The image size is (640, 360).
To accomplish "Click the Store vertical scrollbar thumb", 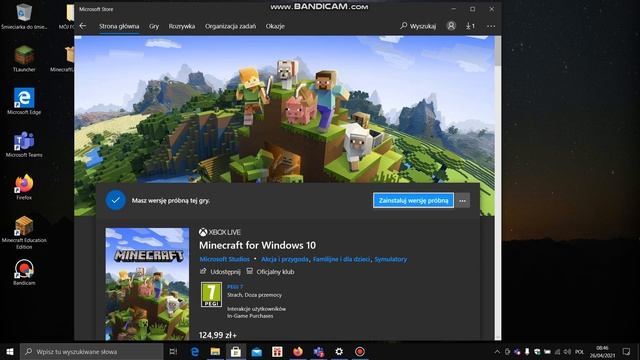I will 498,51.
